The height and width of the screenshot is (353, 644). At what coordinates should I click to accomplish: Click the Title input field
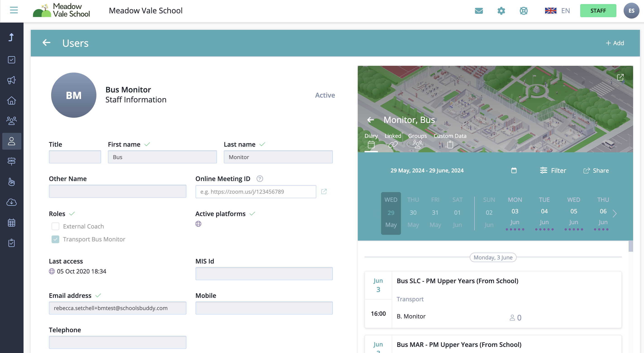[x=75, y=157]
